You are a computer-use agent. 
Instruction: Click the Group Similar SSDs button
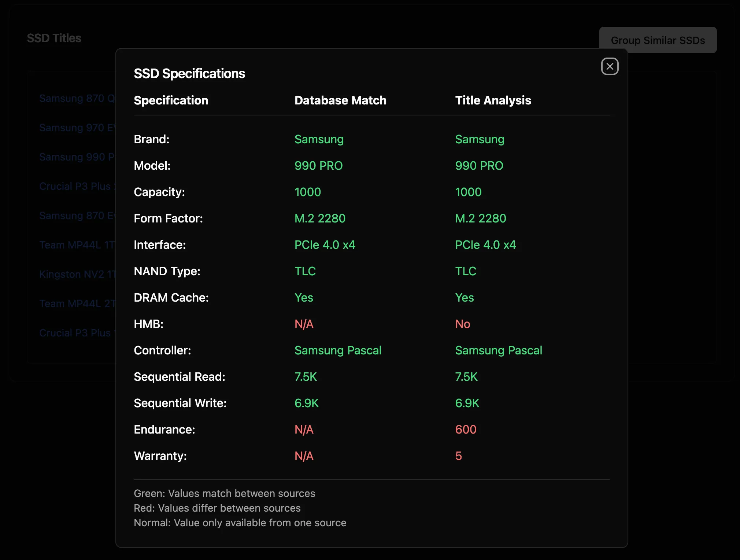(658, 40)
